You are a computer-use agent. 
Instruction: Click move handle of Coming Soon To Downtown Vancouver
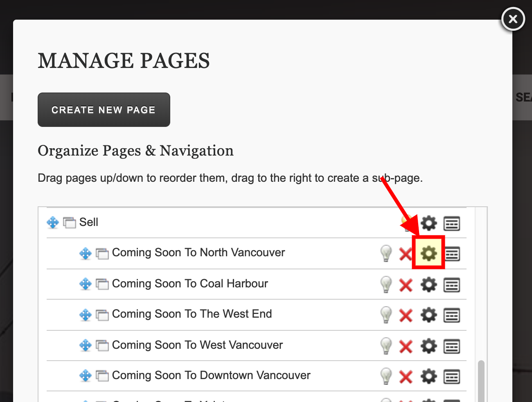coord(86,375)
